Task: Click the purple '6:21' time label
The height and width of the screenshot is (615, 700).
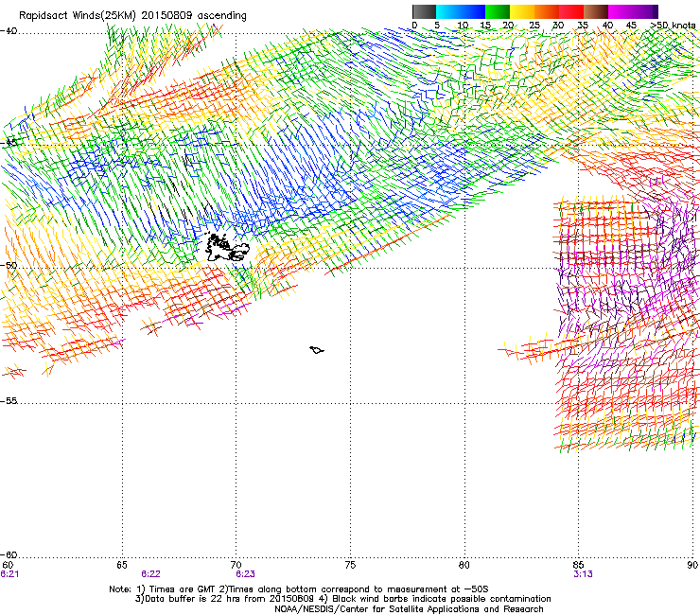Action: pyautogui.click(x=9, y=574)
